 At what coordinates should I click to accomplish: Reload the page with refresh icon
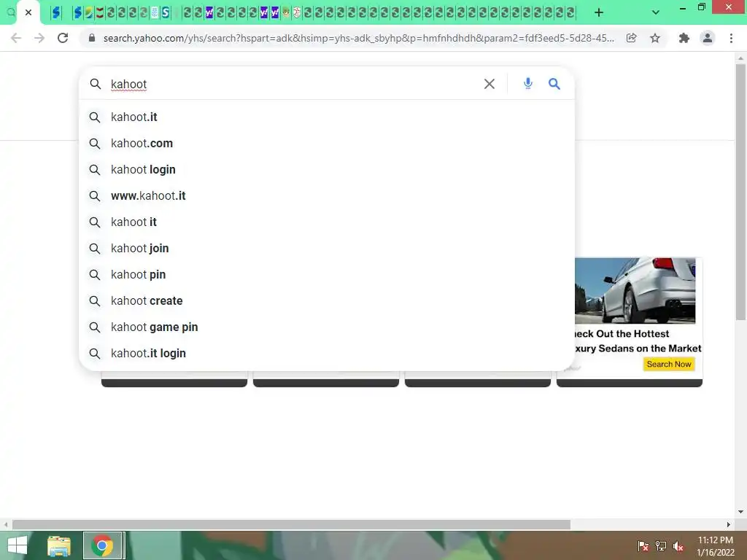pos(63,38)
